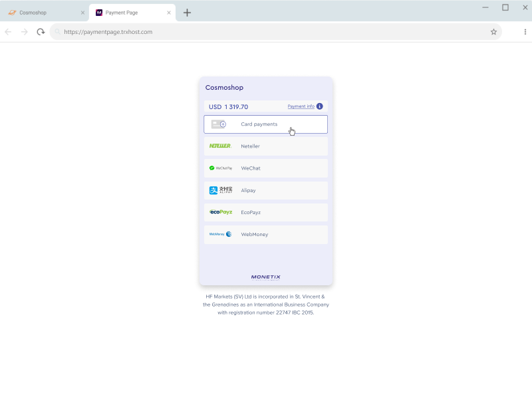Click the blue Alipay logo

pyautogui.click(x=221, y=190)
